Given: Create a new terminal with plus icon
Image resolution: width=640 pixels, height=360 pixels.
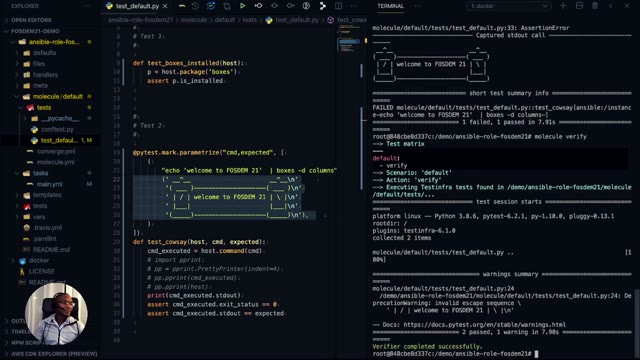Looking at the screenshot, I should point(563,6).
